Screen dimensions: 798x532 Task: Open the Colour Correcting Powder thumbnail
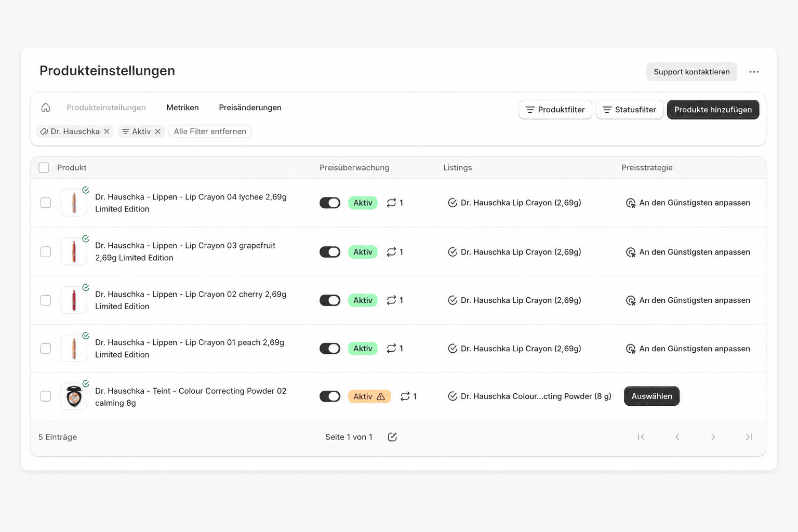click(x=74, y=396)
